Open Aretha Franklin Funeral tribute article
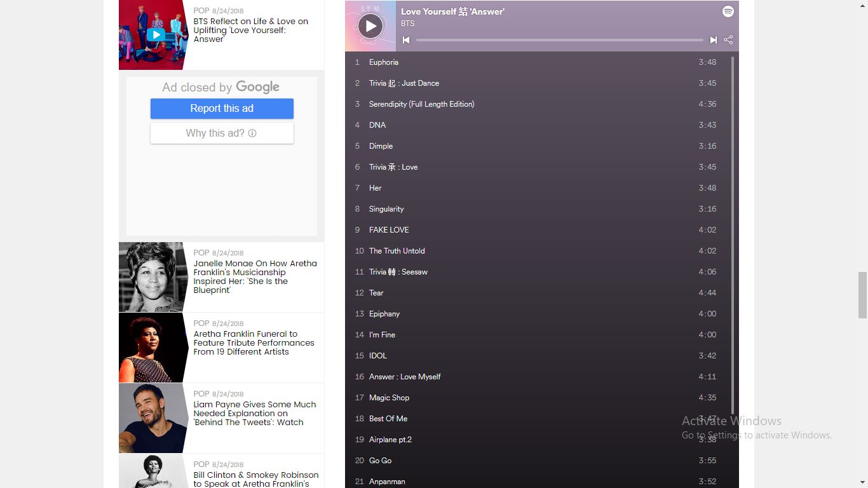This screenshot has height=488, width=868. (x=254, y=342)
